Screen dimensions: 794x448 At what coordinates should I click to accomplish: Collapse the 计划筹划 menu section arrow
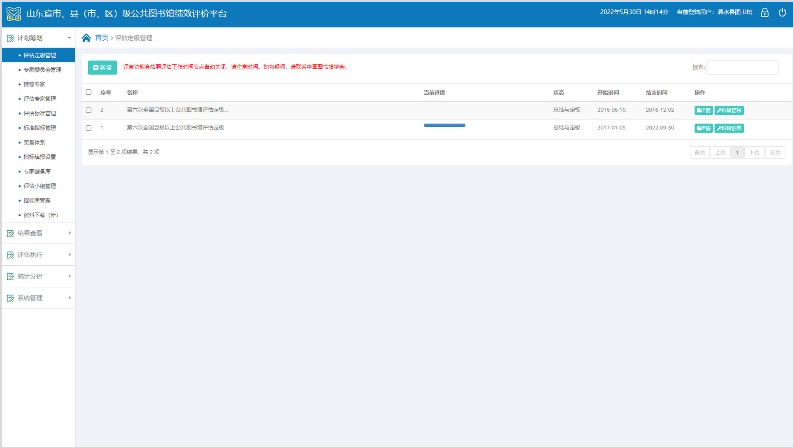click(69, 38)
